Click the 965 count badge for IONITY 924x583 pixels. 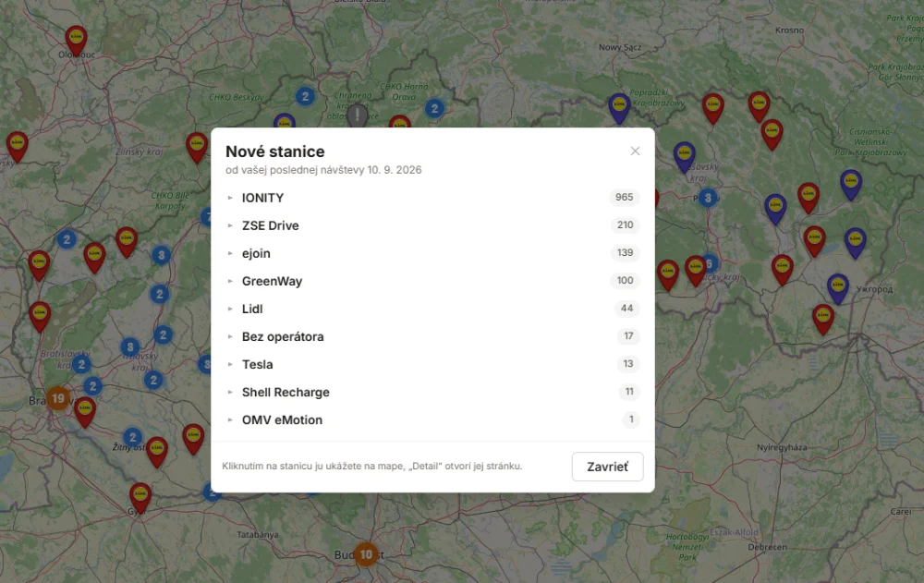click(x=624, y=198)
